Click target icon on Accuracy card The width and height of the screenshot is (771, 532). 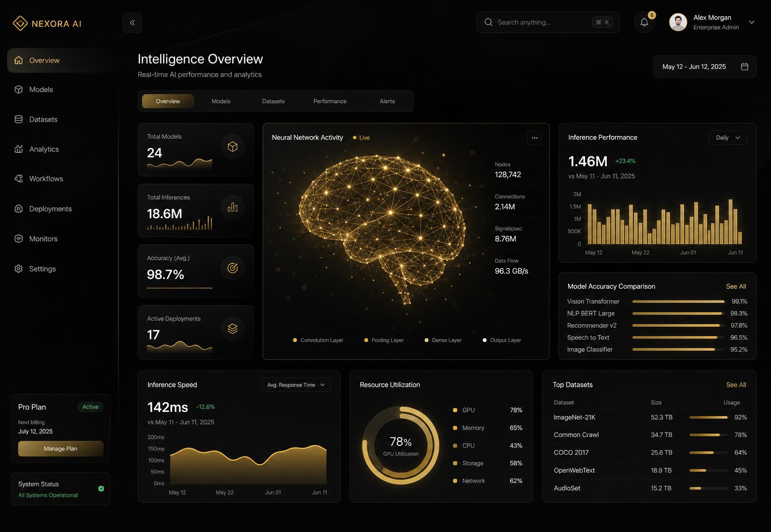pos(232,268)
